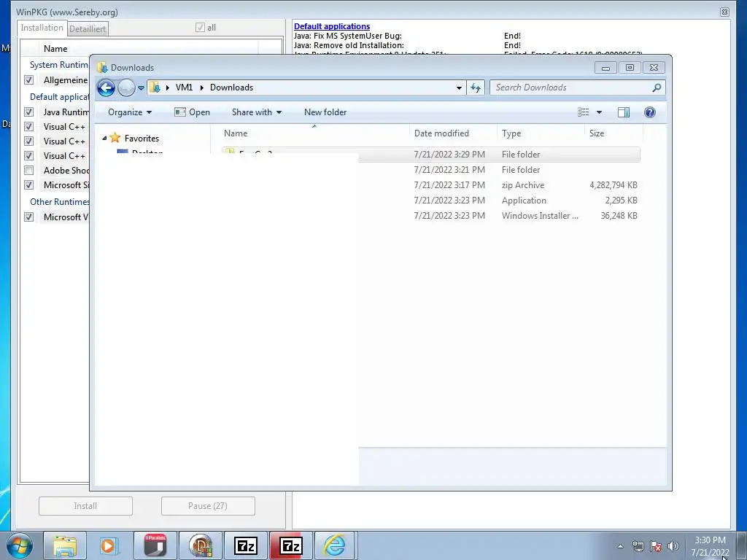Open the volume speaker tray icon

coord(673,546)
